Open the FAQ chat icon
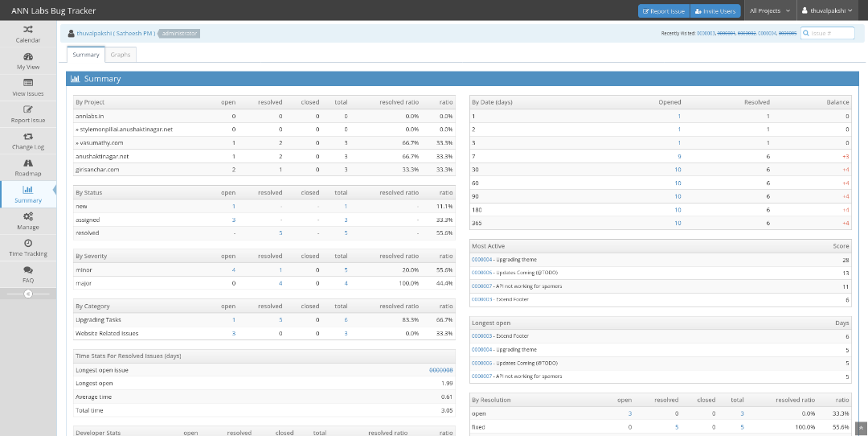This screenshot has width=868, height=436. tap(28, 270)
